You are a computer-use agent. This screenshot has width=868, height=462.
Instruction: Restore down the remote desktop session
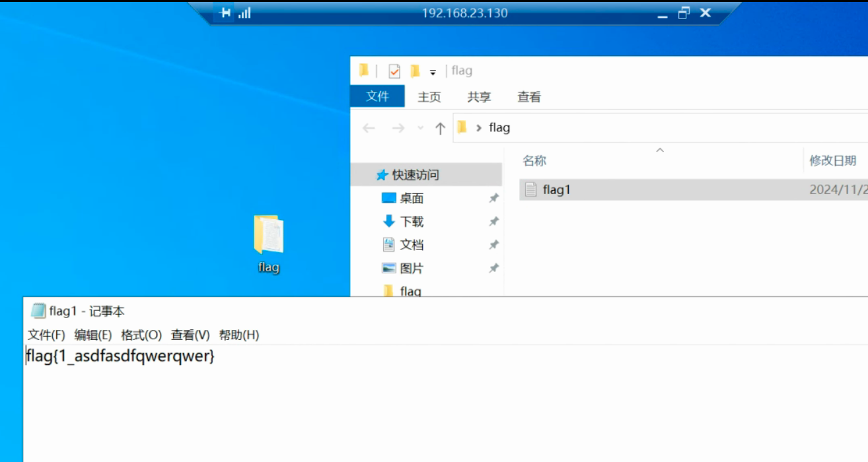(684, 13)
